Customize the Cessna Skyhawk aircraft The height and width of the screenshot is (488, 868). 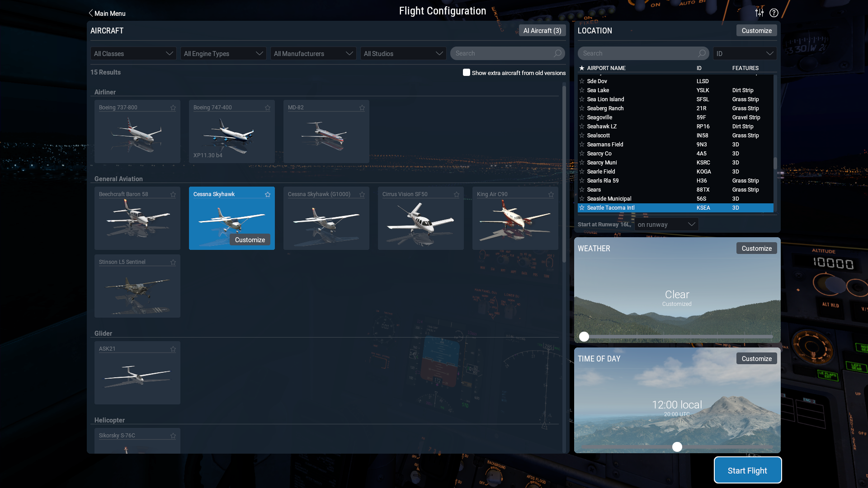[250, 239]
